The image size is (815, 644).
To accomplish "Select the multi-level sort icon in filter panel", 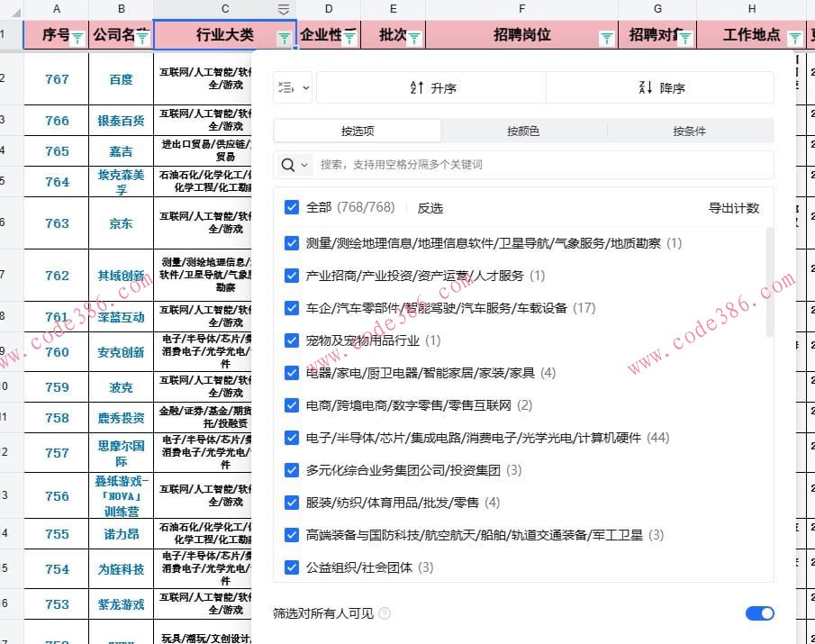I will pos(287,86).
